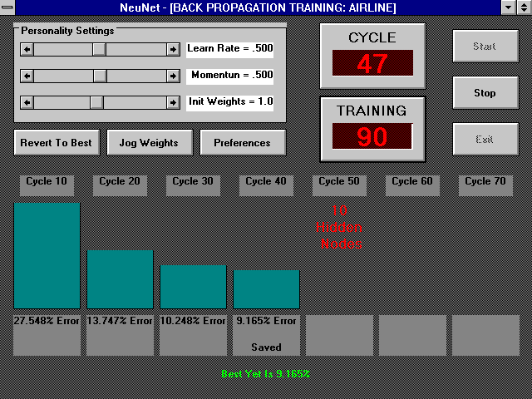Screen dimensions: 532x399
Task: Click right arrow of Learn Rate slider
Action: (174, 50)
